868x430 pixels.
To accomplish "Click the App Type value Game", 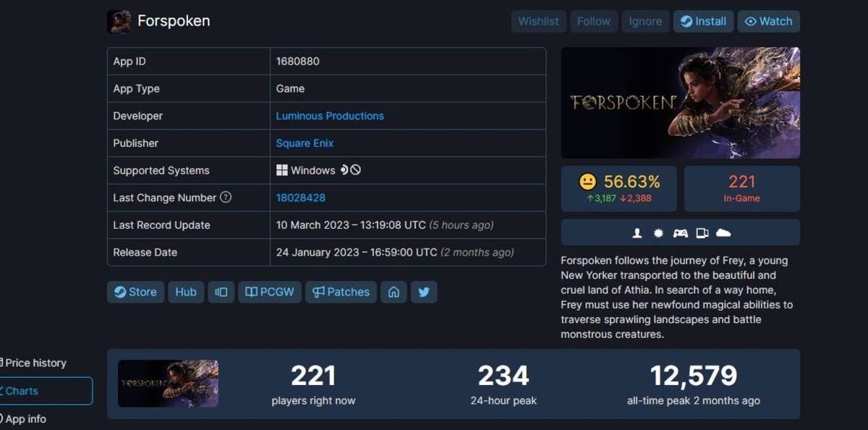I will 290,88.
